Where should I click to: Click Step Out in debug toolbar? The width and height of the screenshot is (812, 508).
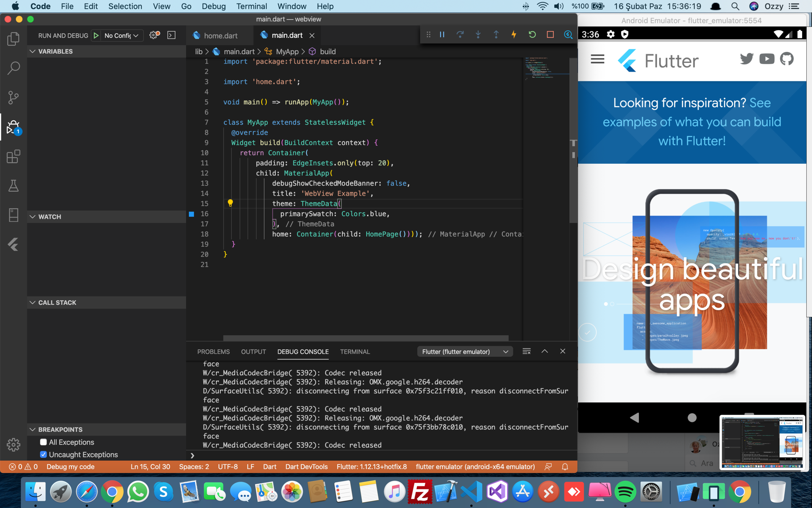point(496,35)
